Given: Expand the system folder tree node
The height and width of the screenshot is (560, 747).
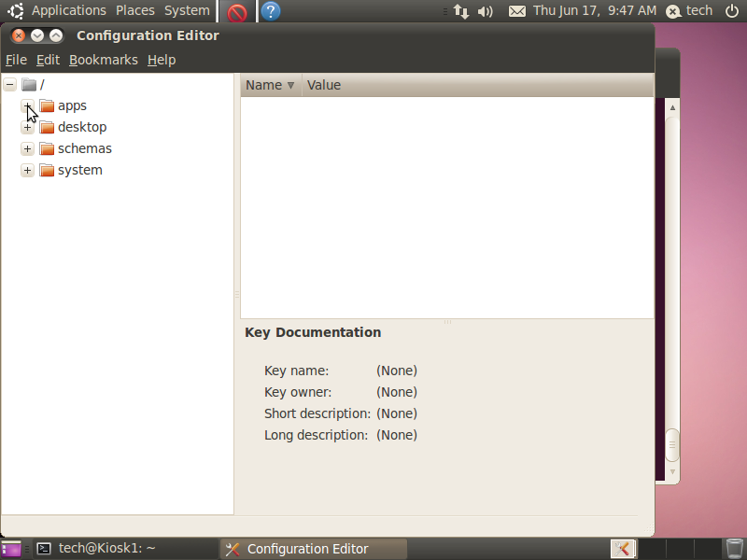Looking at the screenshot, I should coord(27,170).
